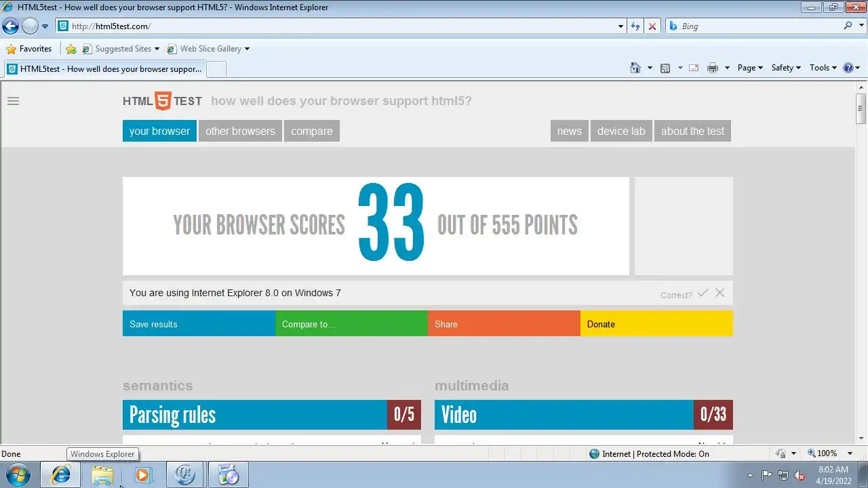Click the HTML5 TEST logo
This screenshot has width=868, height=488.
[x=162, y=101]
